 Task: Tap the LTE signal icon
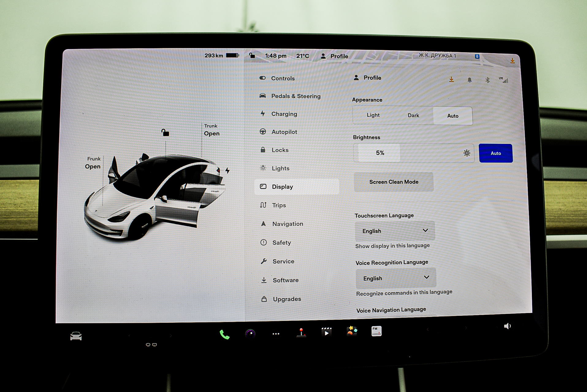(504, 80)
